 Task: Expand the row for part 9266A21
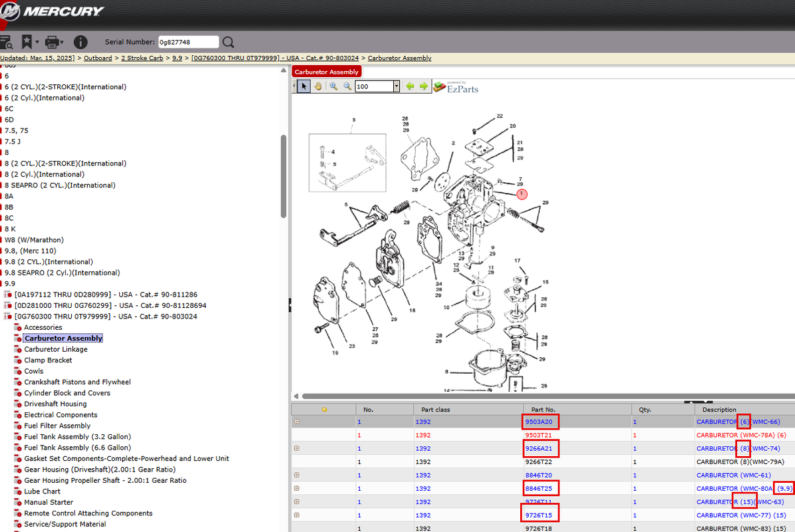(297, 448)
